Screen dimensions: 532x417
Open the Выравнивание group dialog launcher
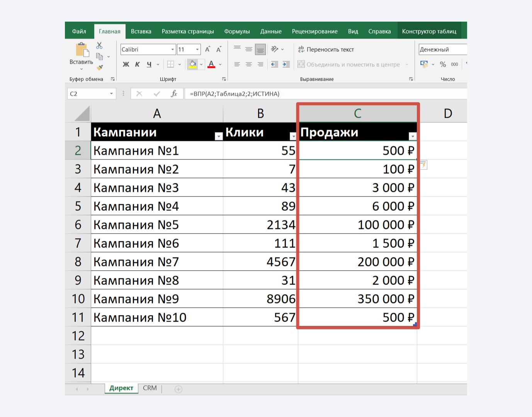pyautogui.click(x=411, y=79)
